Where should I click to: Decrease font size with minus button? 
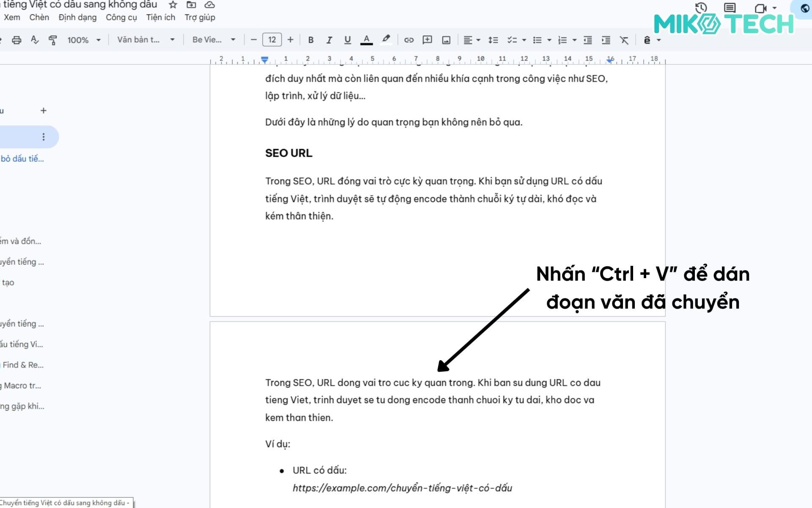click(x=254, y=40)
